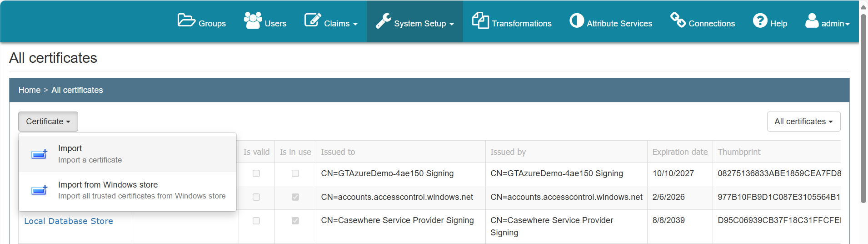
Task: Toggle Is valid checkbox for GTAzureDemo-4ae150 Signing
Action: (256, 173)
